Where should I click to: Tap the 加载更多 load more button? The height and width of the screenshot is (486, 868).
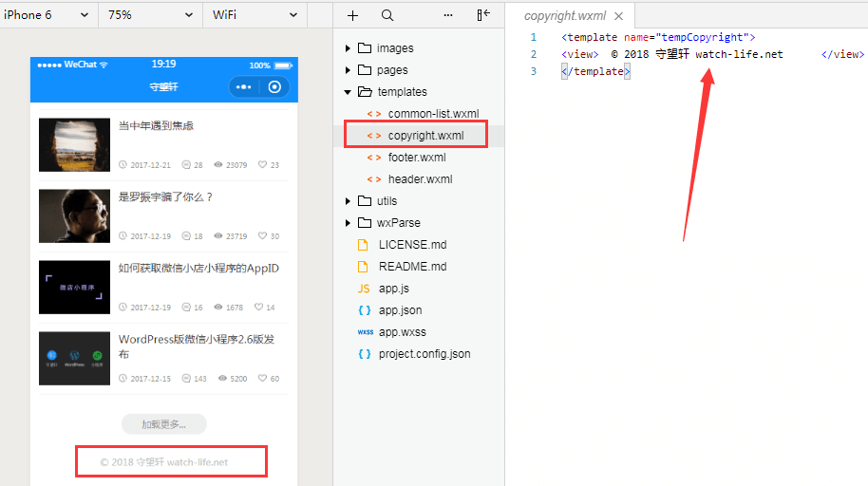point(164,424)
